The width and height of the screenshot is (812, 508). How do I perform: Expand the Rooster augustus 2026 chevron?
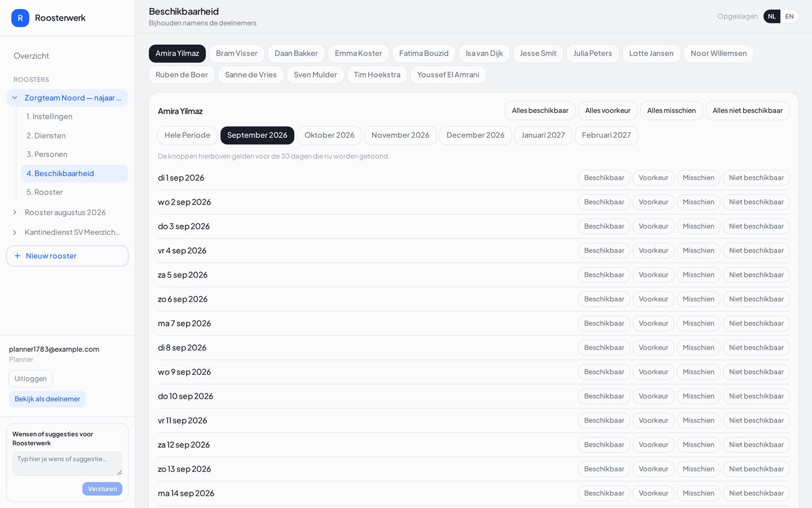click(x=15, y=212)
